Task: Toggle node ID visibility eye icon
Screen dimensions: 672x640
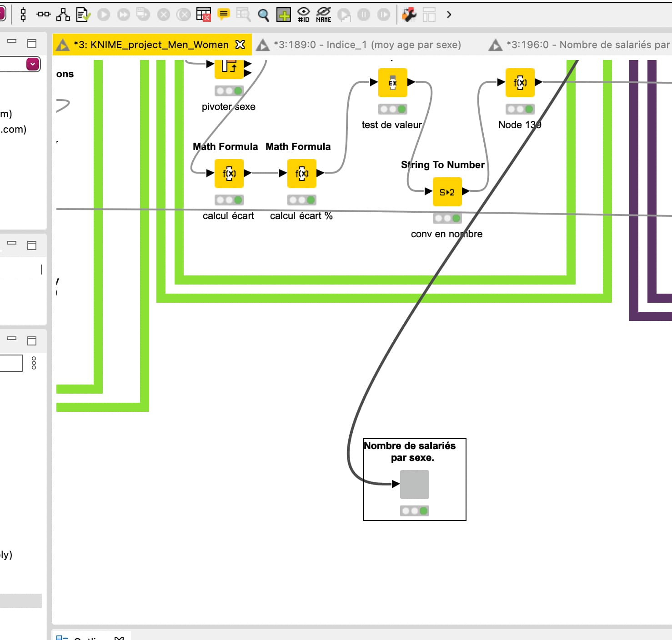Action: click(304, 15)
